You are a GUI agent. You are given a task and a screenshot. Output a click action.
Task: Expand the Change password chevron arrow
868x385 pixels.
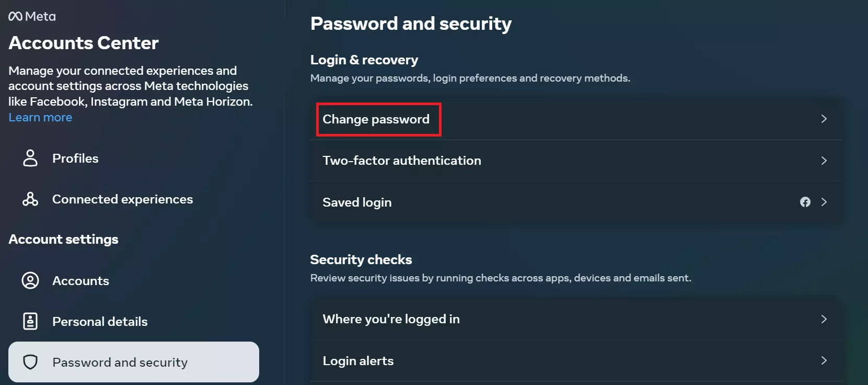point(824,119)
